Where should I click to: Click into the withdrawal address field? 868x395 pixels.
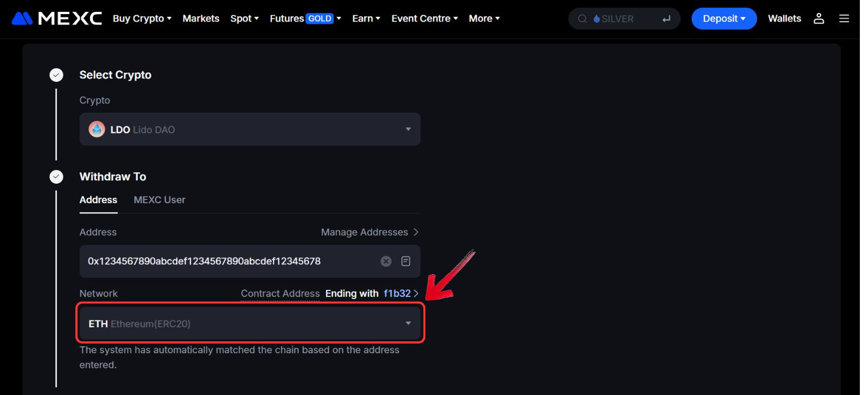coord(228,261)
